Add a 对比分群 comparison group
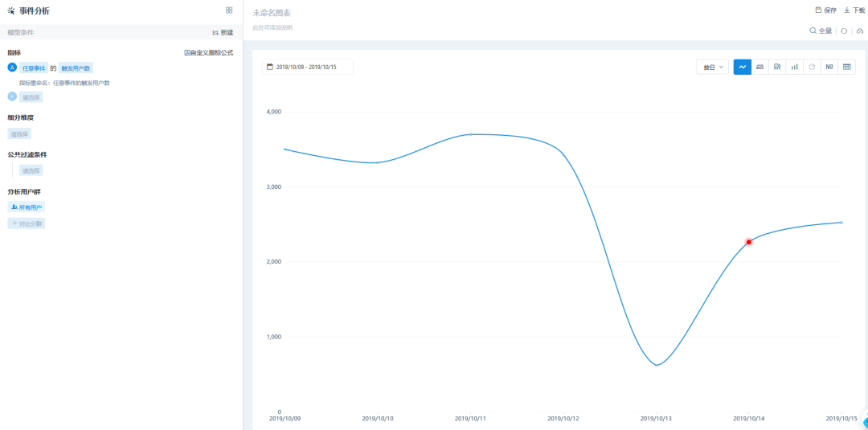 (x=27, y=223)
